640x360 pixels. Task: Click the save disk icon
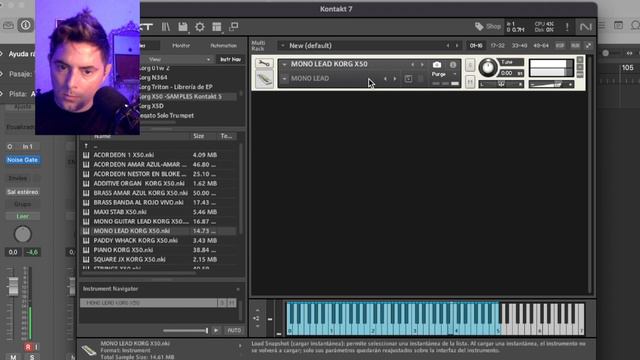183,27
